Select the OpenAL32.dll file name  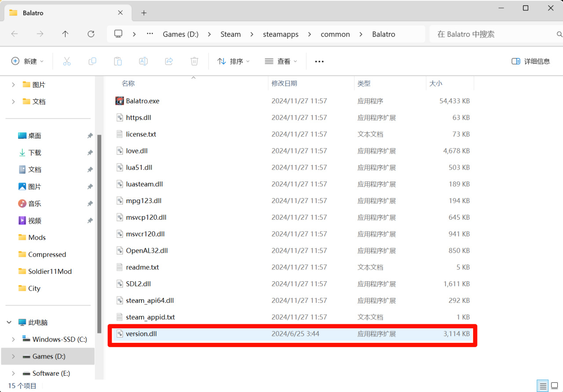tap(147, 250)
